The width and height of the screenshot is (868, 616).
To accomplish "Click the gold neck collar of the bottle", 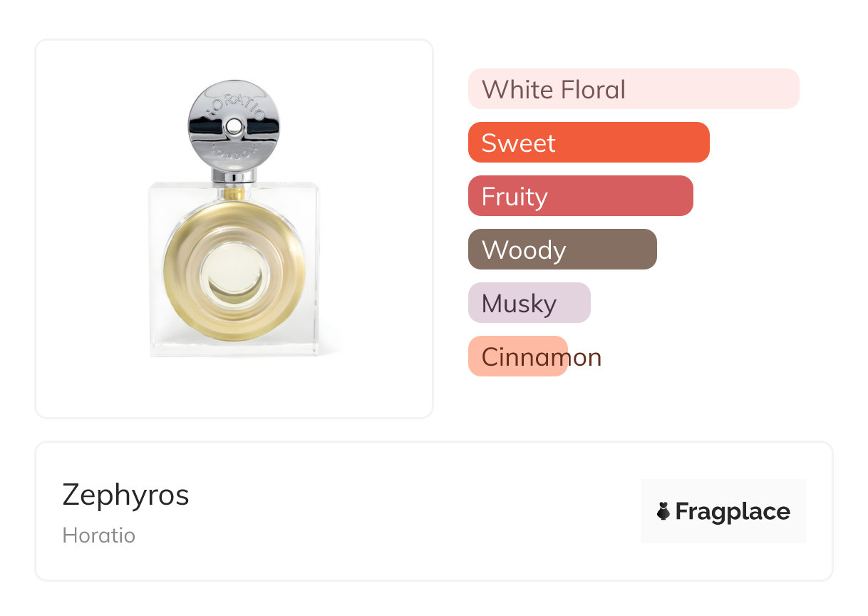I will 234,192.
